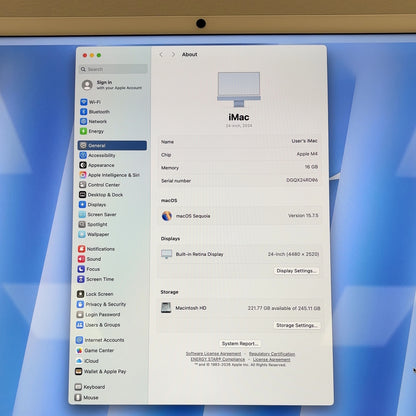Click the Game Center icon
The image size is (416, 416).
(79, 350)
